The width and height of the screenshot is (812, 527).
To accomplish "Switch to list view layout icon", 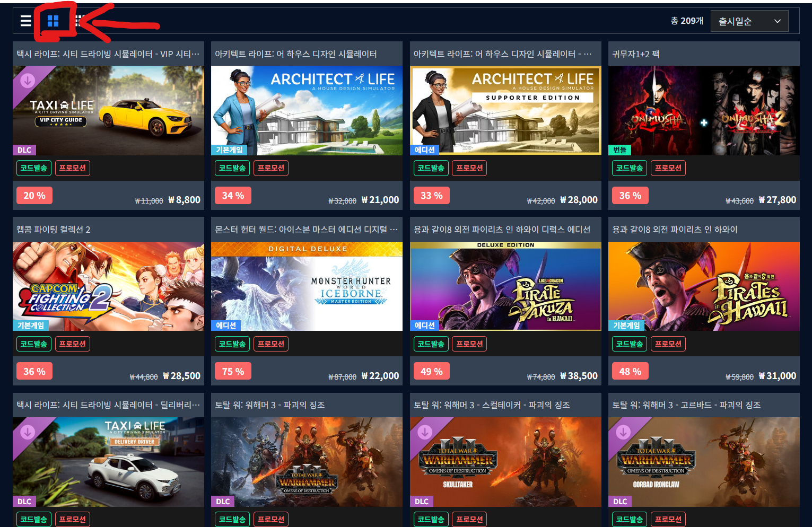I will pos(25,21).
